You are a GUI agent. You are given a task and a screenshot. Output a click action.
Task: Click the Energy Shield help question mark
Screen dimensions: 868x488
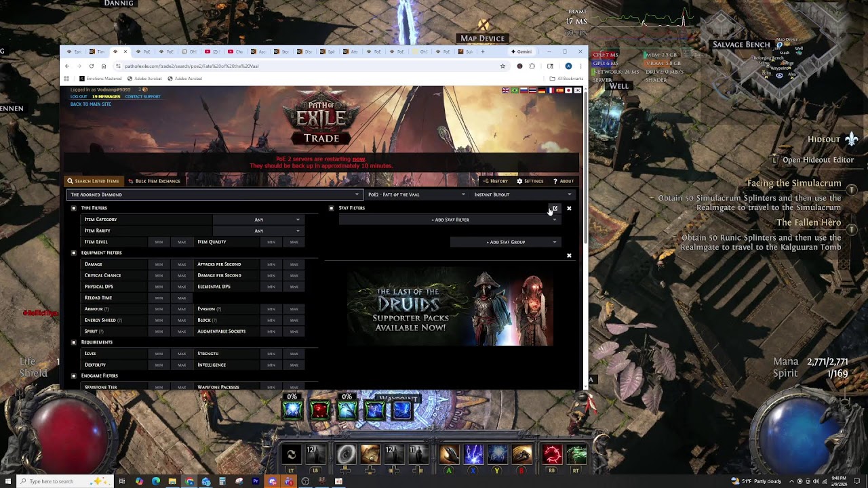point(120,320)
